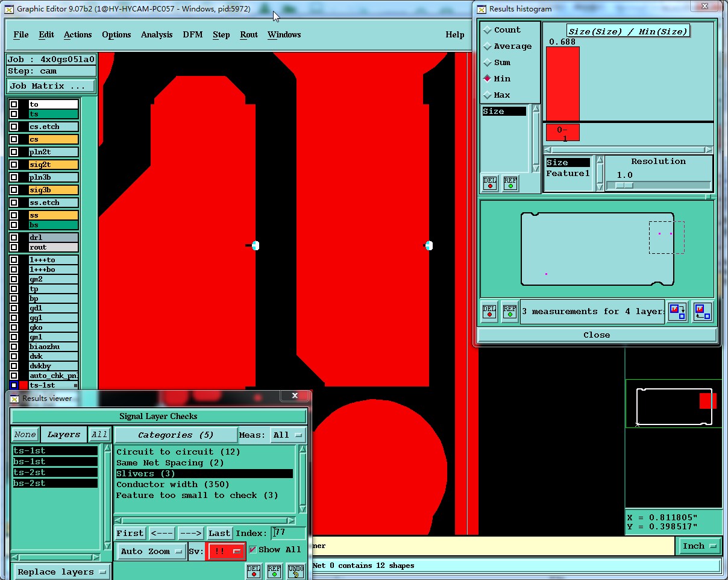Open the Replace layers dropdown

61,572
